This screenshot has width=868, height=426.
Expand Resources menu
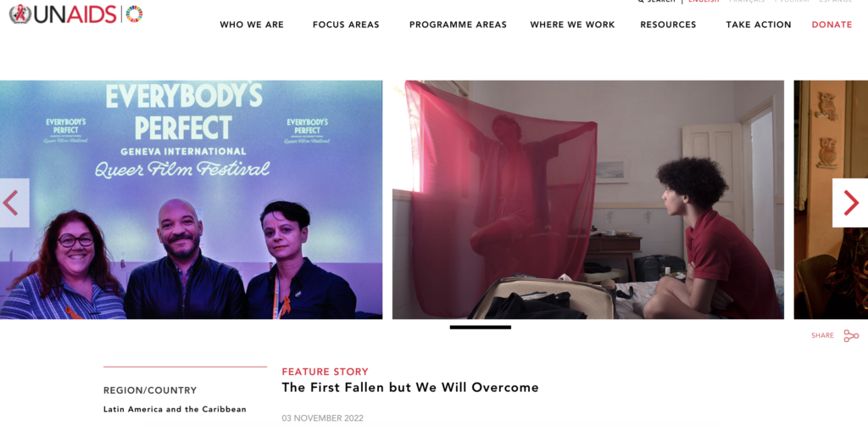click(x=668, y=25)
